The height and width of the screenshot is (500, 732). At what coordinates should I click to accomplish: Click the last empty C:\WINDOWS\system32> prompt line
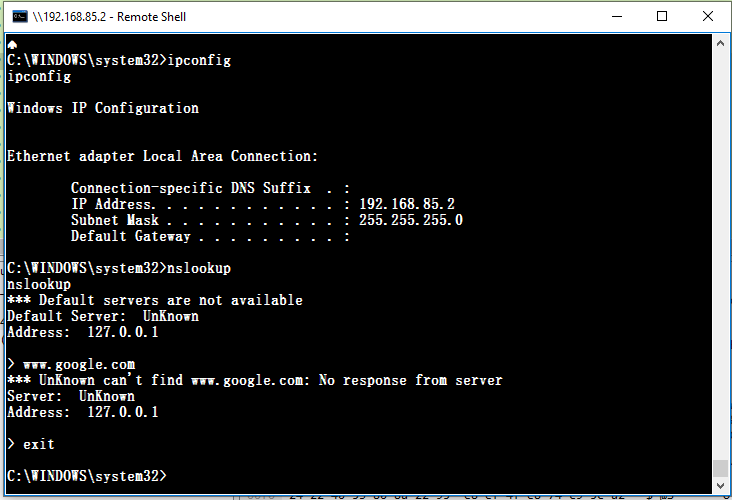coord(86,475)
